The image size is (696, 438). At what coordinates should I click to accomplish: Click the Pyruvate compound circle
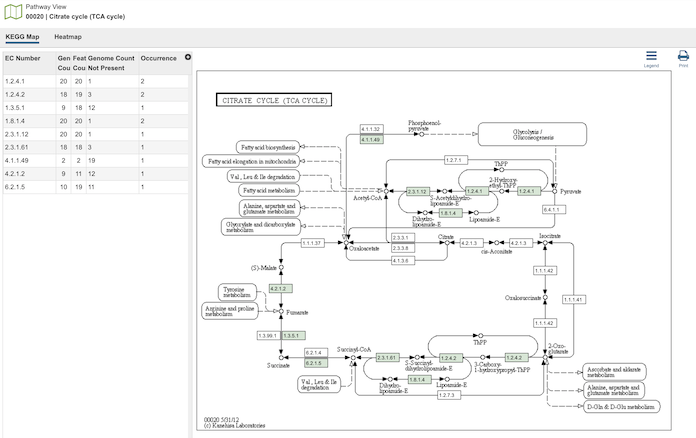(554, 191)
